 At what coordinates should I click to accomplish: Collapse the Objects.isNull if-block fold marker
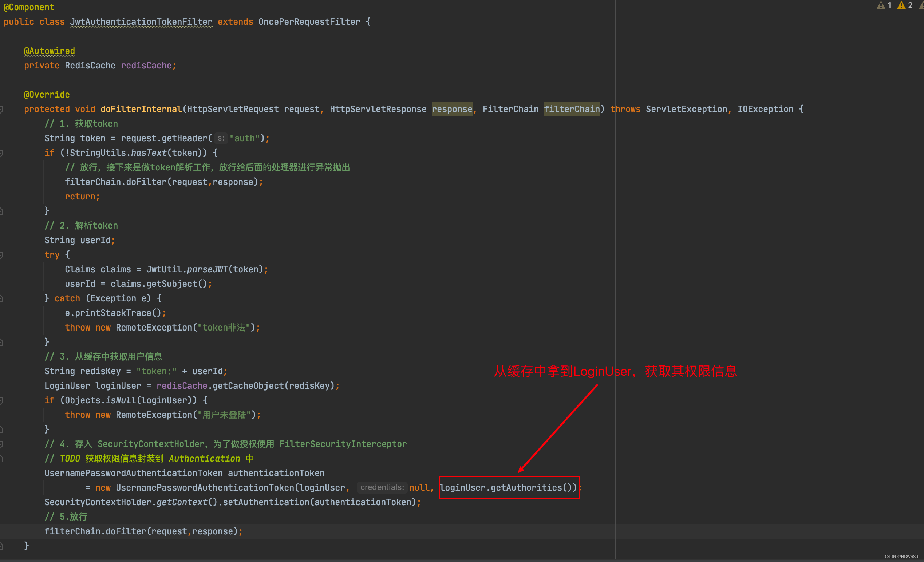tap(1, 400)
